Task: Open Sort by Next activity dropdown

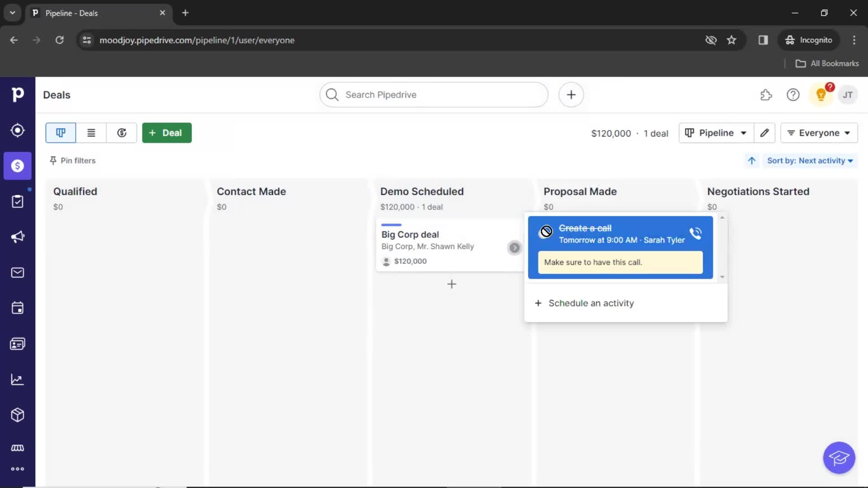Action: (810, 161)
